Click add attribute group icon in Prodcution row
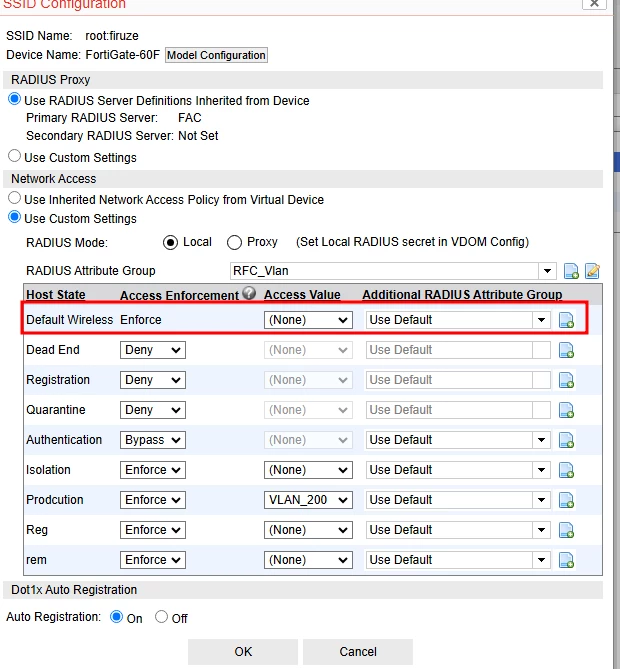 coord(566,500)
